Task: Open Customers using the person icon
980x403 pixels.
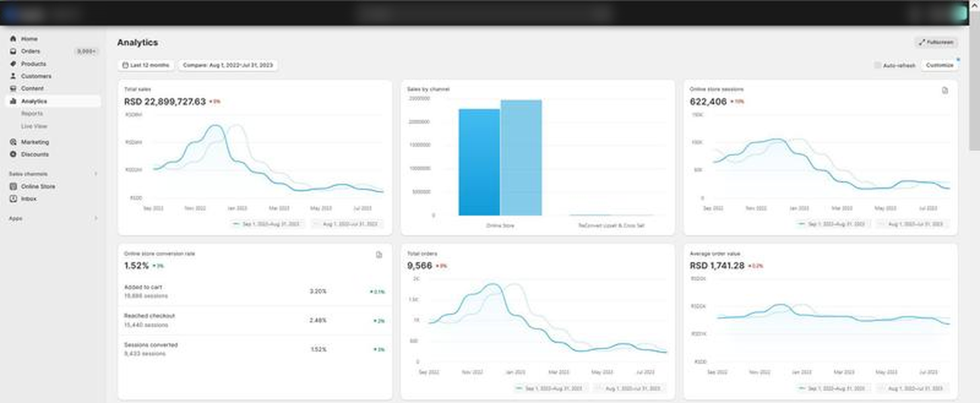Action: [13, 76]
